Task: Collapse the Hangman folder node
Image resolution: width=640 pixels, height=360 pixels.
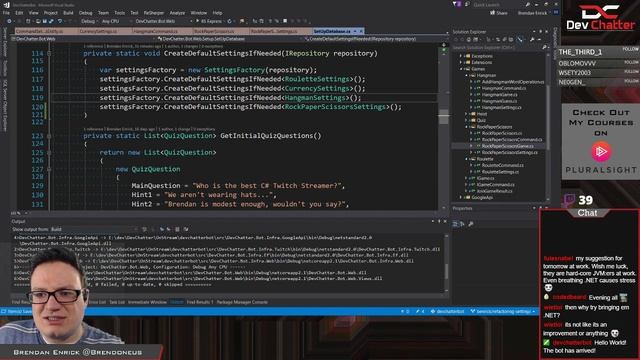Action: click(x=467, y=76)
